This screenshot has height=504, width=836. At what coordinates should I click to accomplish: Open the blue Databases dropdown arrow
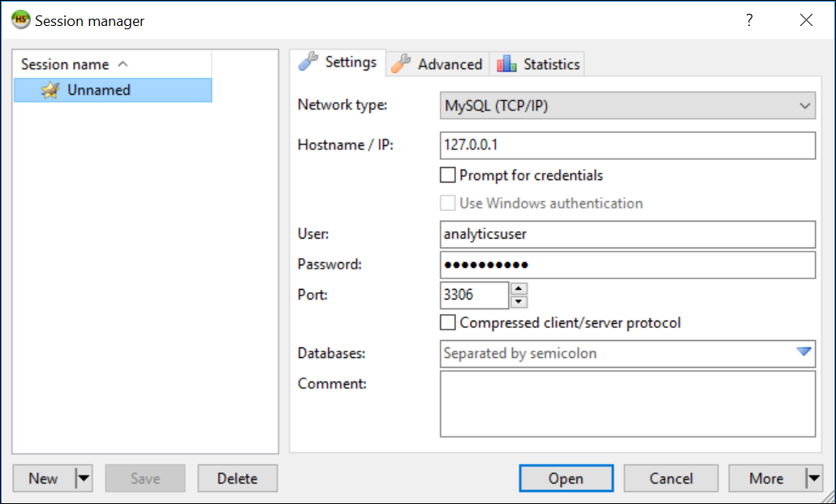[x=805, y=352]
